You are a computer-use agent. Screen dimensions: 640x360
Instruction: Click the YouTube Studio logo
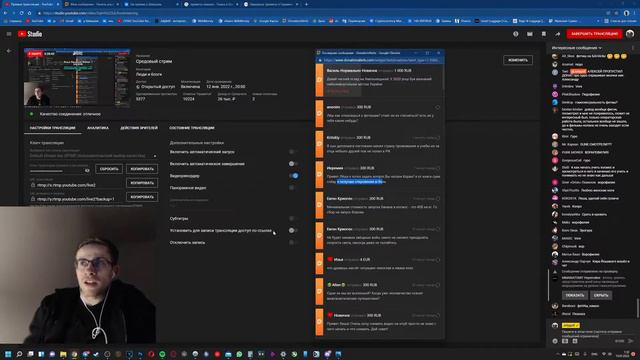(30, 34)
